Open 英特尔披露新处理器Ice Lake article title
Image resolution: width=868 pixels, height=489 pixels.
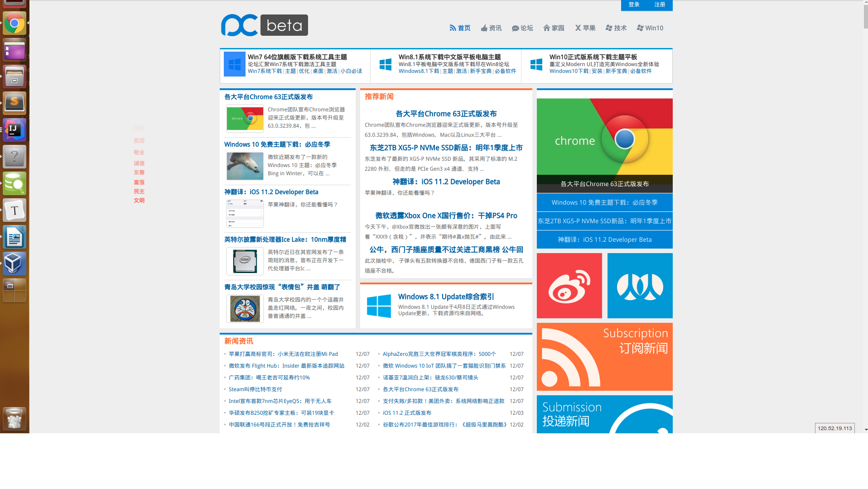pyautogui.click(x=285, y=240)
